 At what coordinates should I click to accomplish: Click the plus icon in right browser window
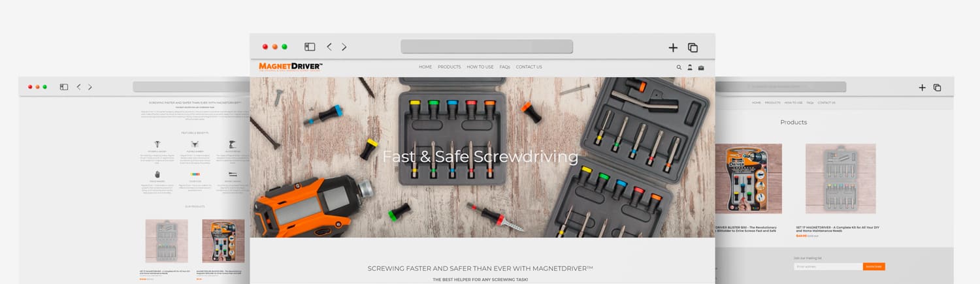(x=922, y=87)
